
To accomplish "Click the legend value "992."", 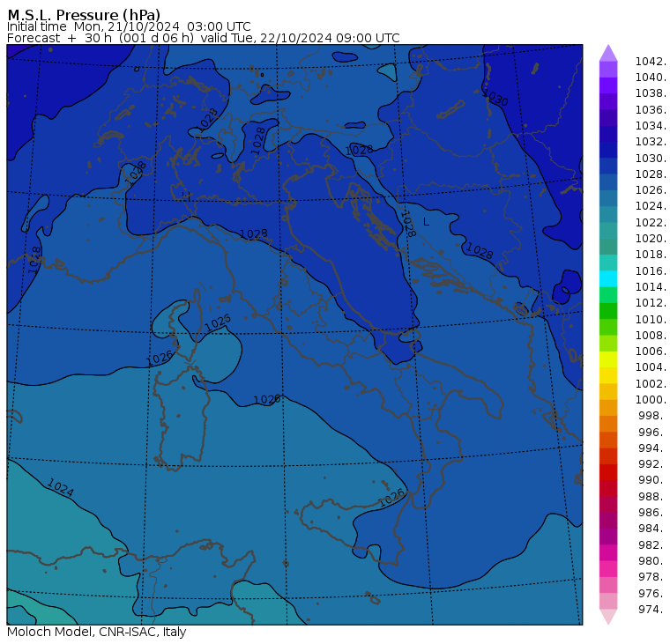I will [652, 463].
